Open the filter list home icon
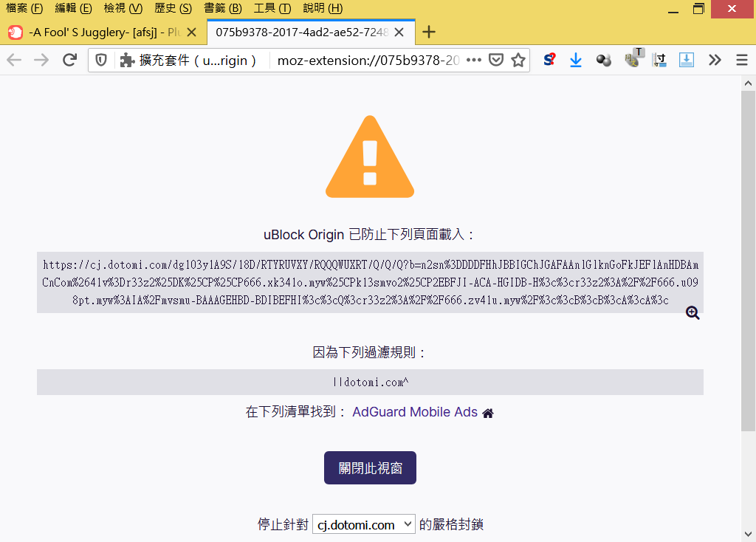The image size is (756, 542). 488,414
